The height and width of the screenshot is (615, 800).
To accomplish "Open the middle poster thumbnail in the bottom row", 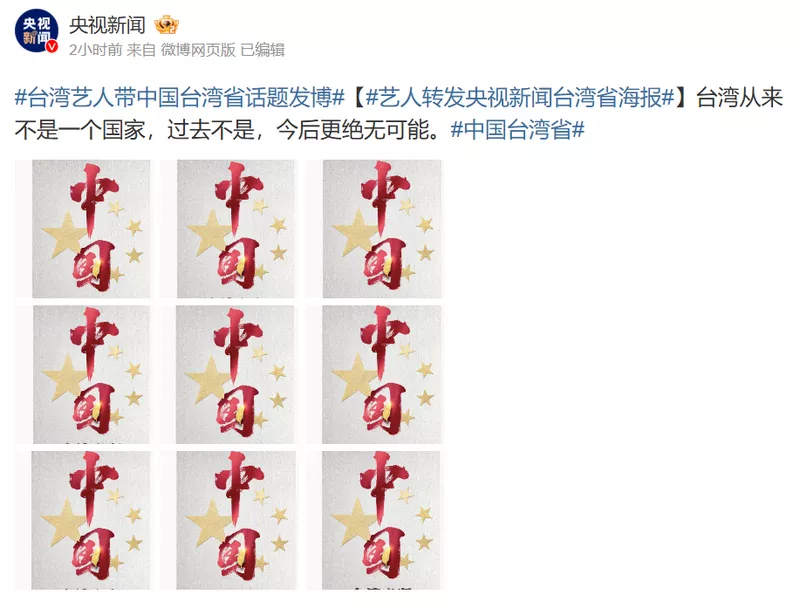I will pyautogui.click(x=228, y=520).
